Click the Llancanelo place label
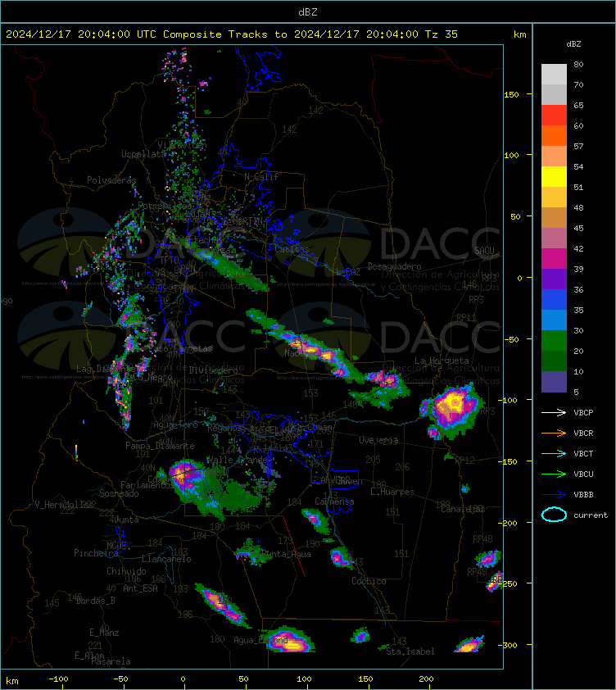The width and height of the screenshot is (616, 690). click(x=166, y=559)
